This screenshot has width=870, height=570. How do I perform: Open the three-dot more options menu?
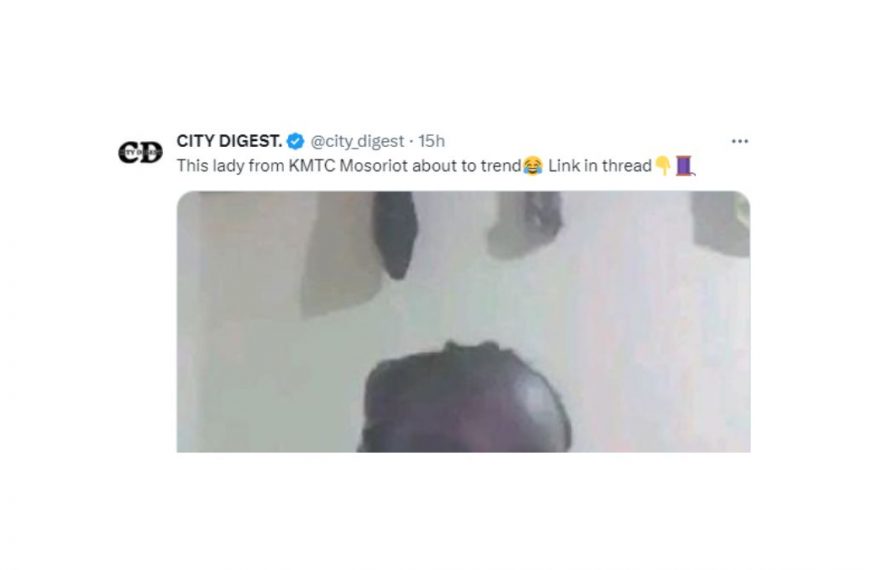740,142
